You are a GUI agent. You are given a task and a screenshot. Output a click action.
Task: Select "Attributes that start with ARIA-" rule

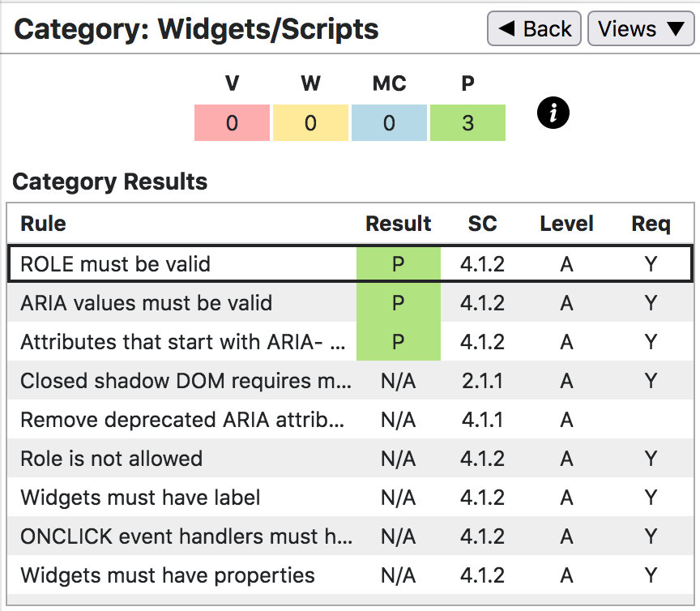tap(183, 342)
